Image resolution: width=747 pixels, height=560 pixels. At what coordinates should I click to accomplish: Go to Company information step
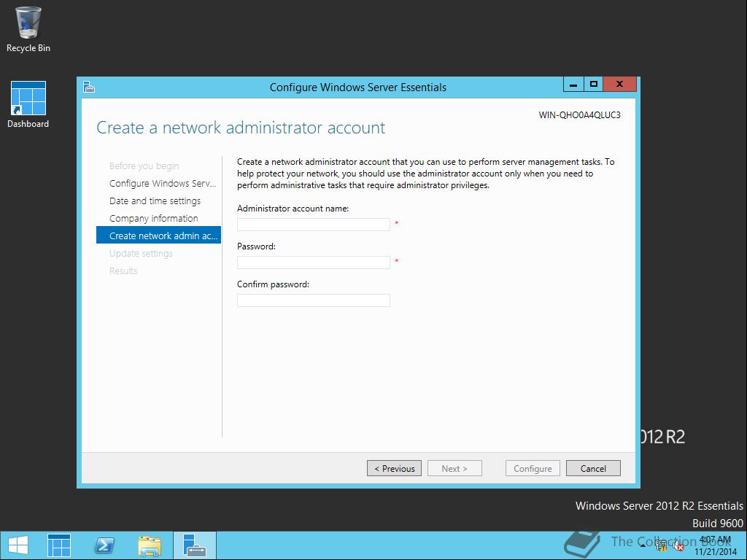click(153, 218)
